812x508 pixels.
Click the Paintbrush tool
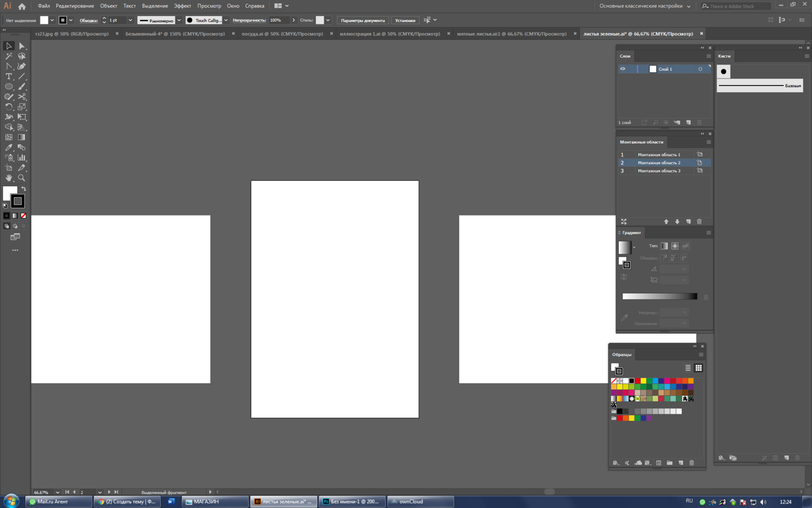point(22,87)
